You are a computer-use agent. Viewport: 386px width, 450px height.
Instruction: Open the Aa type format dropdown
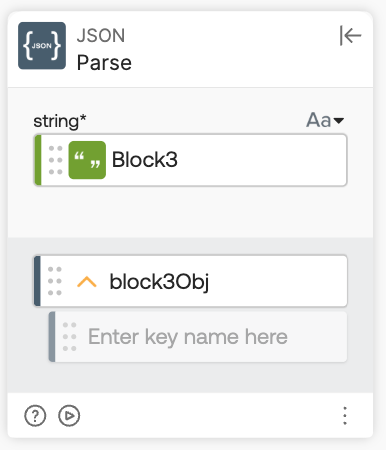pos(325,120)
